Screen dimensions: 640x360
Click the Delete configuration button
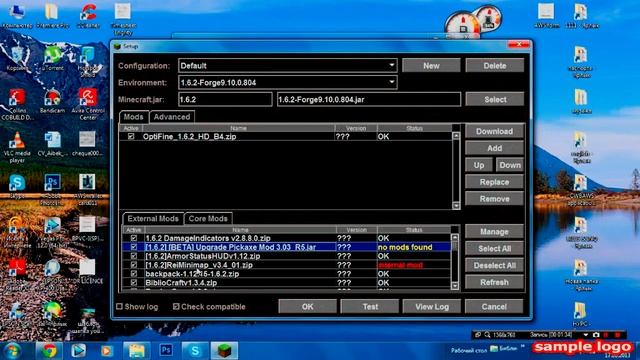coord(495,66)
